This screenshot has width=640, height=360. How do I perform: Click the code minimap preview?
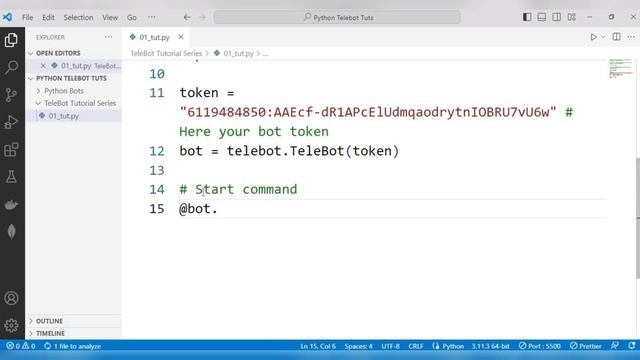pyautogui.click(x=620, y=68)
